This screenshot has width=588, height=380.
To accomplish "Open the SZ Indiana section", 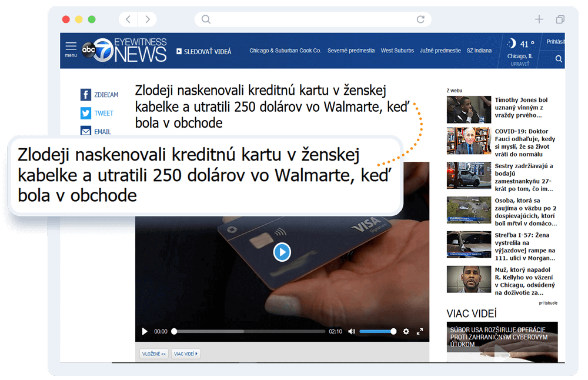I will pyautogui.click(x=479, y=51).
